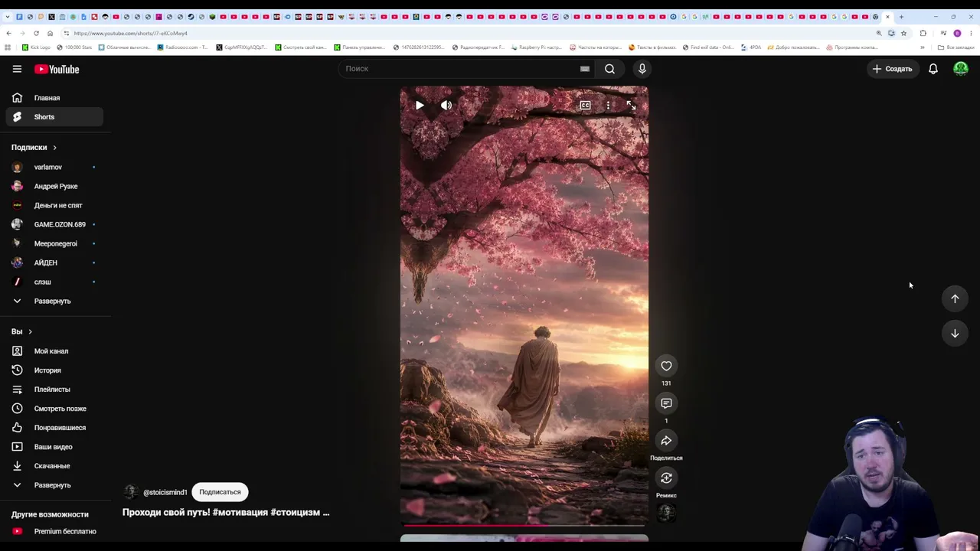
Task: Toggle closed captions on the short
Action: pyautogui.click(x=585, y=106)
